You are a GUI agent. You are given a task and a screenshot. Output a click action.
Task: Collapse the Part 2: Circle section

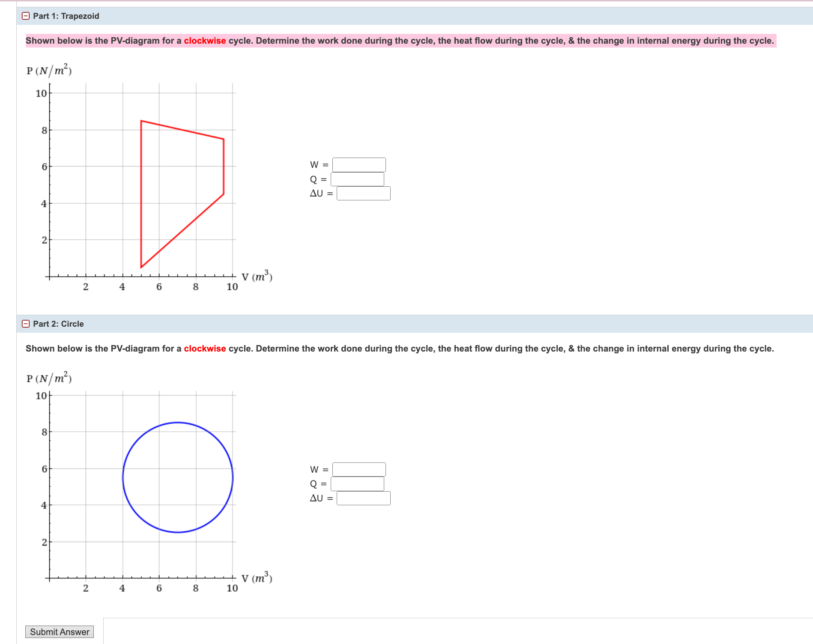(26, 324)
